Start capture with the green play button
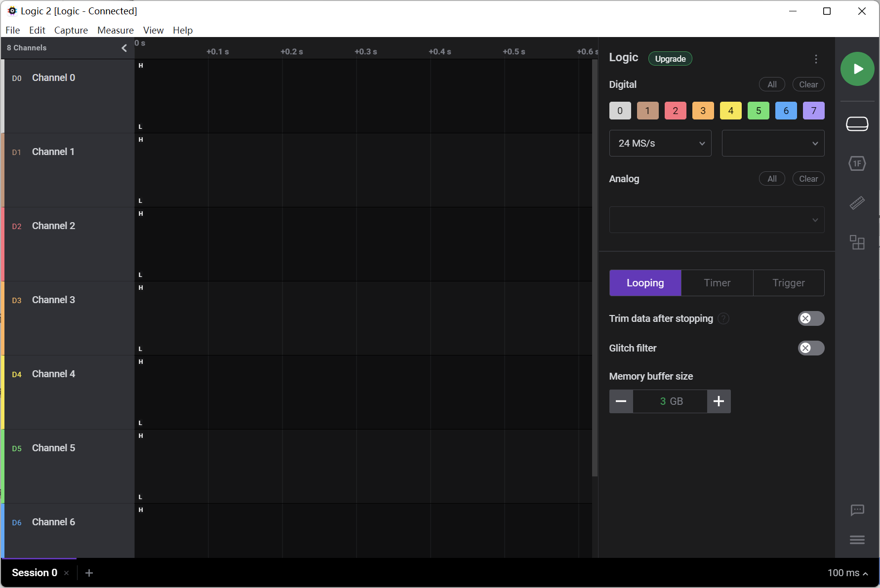Image resolution: width=880 pixels, height=588 pixels. tap(857, 69)
